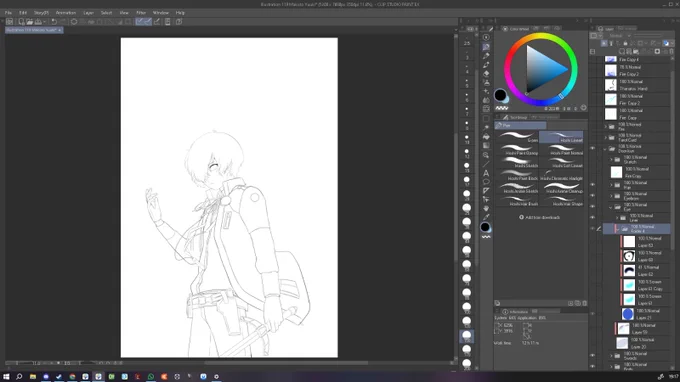Click the main color black swatch
Screen dimensions: 680x382
(x=500, y=95)
